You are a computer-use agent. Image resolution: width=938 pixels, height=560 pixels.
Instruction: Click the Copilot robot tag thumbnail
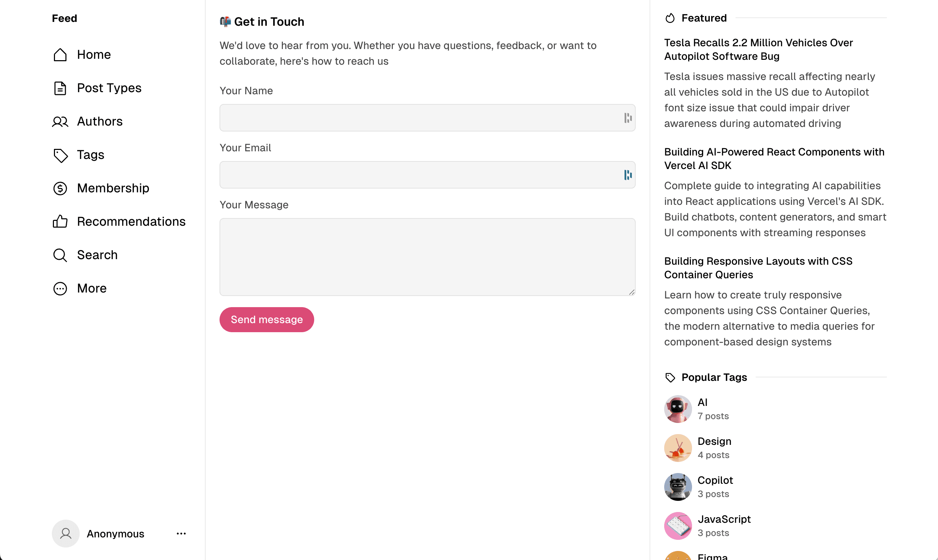pyautogui.click(x=677, y=486)
